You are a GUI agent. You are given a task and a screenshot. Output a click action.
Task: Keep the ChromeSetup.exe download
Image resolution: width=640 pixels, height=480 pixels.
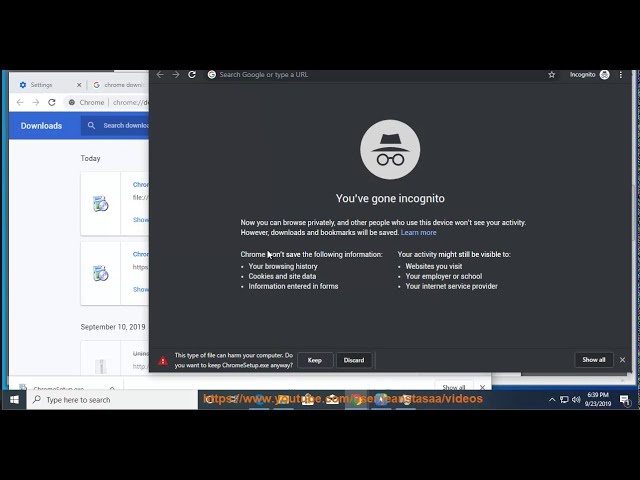[x=315, y=360]
